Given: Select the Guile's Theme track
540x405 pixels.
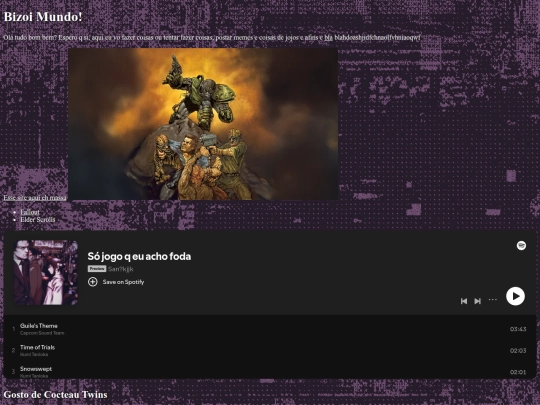Looking at the screenshot, I should pos(270,329).
